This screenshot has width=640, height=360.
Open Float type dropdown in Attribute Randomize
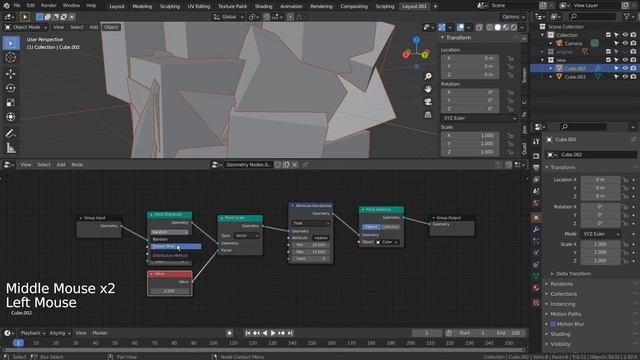tap(311, 223)
